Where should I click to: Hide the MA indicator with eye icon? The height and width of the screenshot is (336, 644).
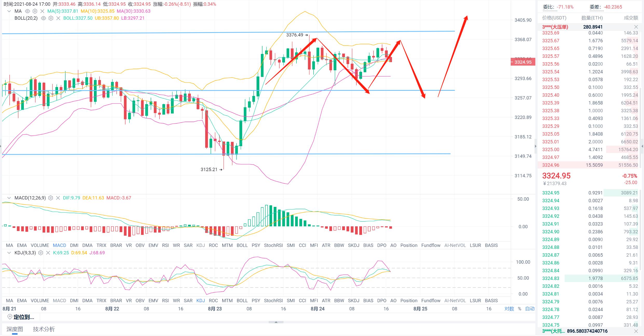pyautogui.click(x=27, y=11)
